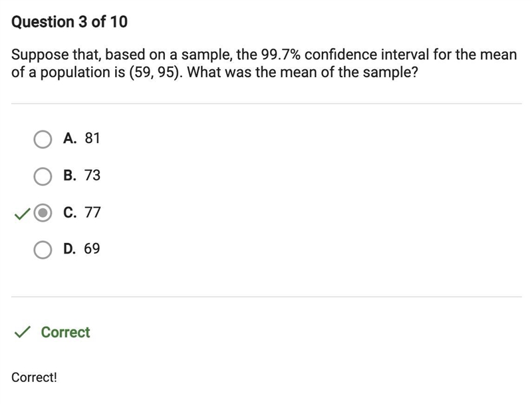
Task: Click the answer value 77
Action: coord(92,212)
